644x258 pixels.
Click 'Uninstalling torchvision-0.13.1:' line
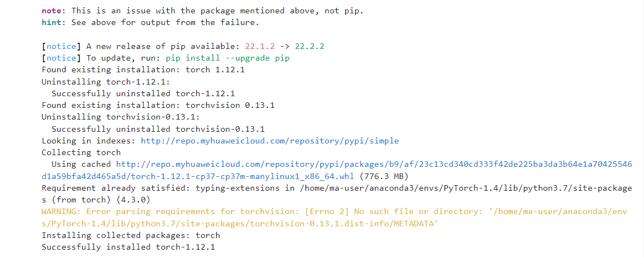click(x=120, y=117)
